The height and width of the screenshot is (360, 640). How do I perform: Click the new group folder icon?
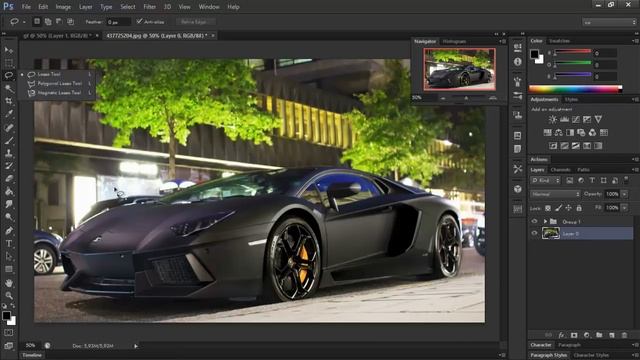pyautogui.click(x=599, y=335)
